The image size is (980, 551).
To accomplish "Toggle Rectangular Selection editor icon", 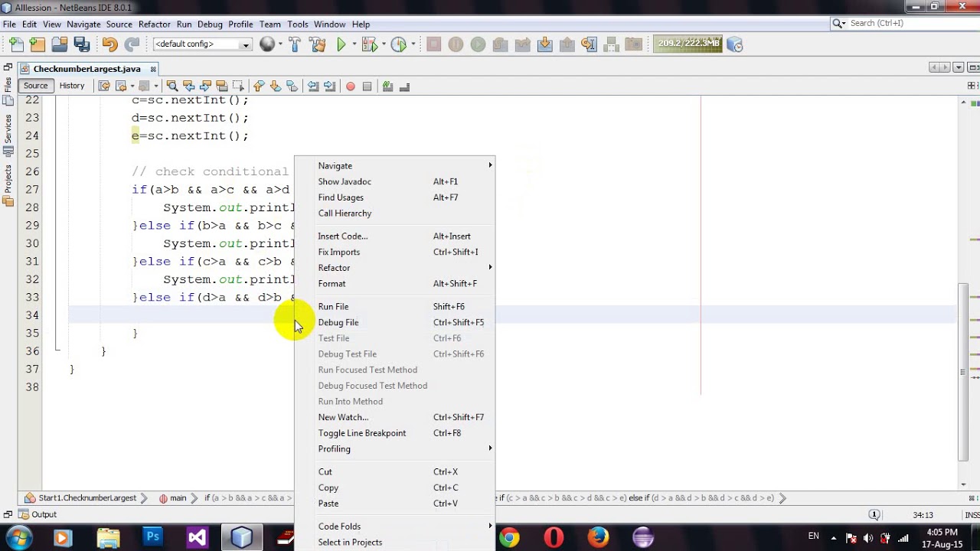I will [x=238, y=86].
